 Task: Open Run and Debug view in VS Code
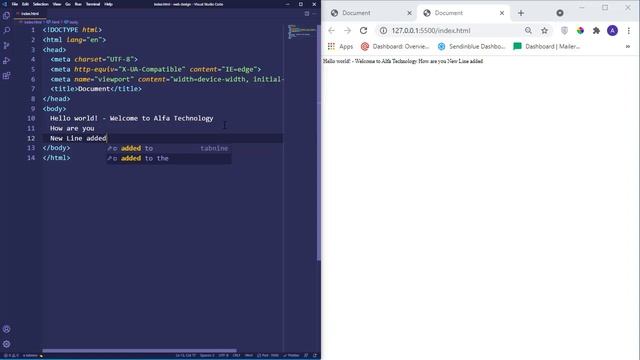[x=7, y=61]
